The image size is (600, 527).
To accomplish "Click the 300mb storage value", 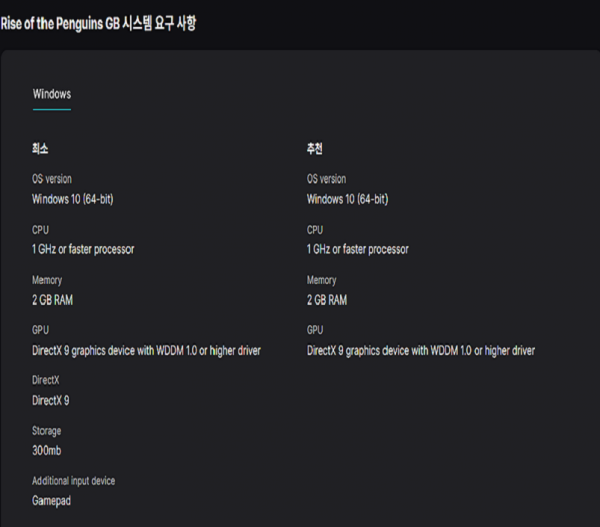I will pos(47,451).
